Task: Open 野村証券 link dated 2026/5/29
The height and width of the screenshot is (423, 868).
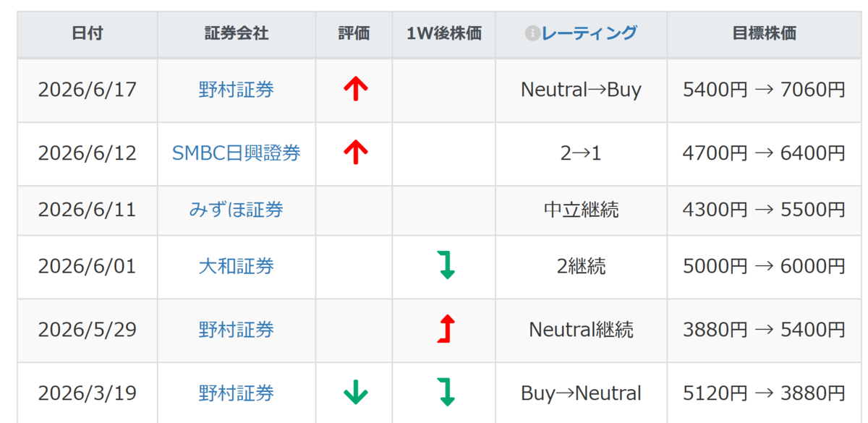Action: (237, 330)
